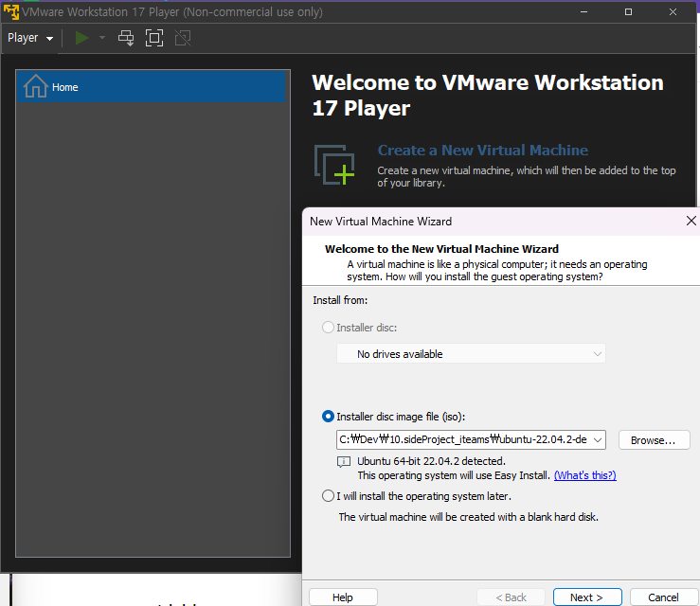This screenshot has height=606, width=700.
Task: Open the What's this? link
Action: [584, 475]
